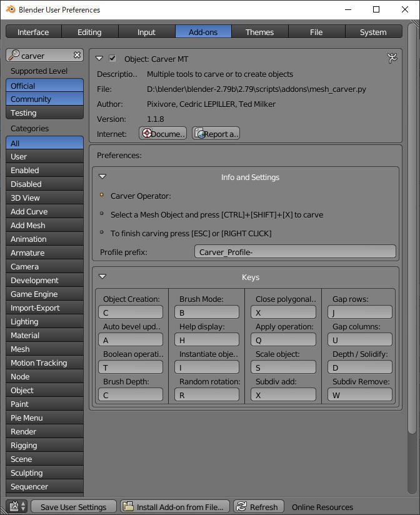The image size is (420, 515).
Task: Open Online Resources
Action: [322, 507]
